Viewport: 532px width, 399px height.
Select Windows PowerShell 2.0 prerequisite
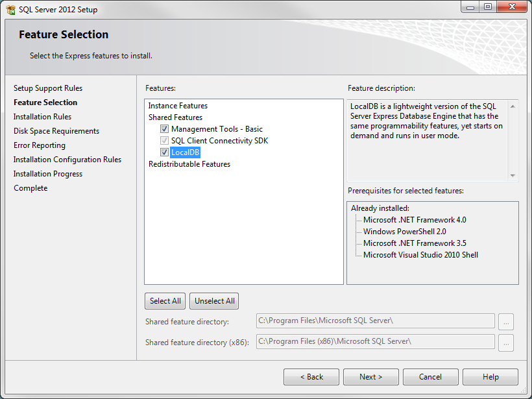pyautogui.click(x=404, y=232)
